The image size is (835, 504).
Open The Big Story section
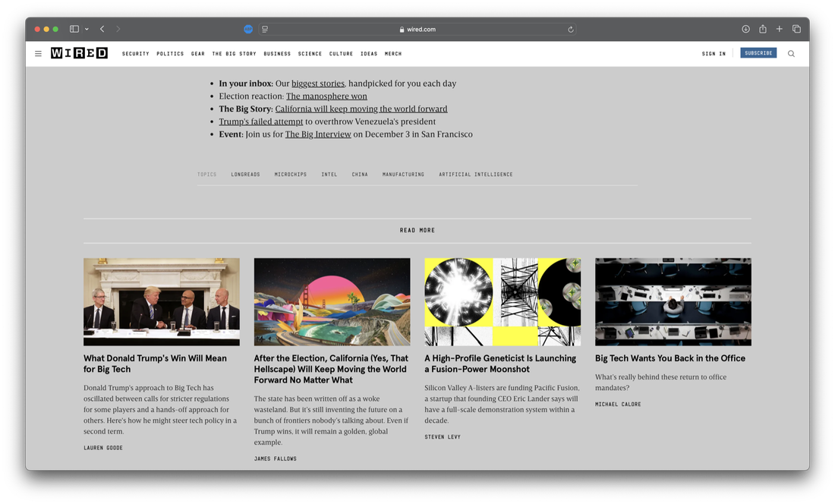click(235, 54)
